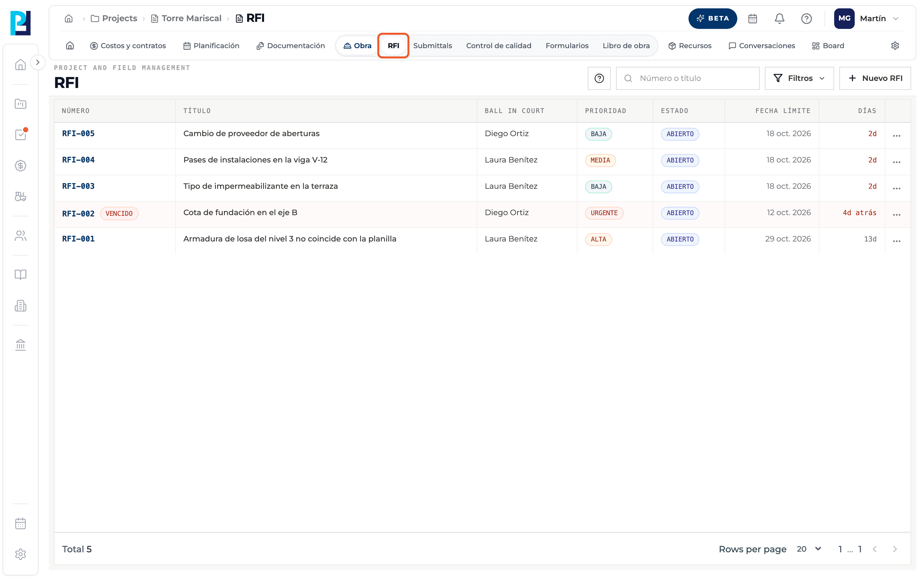Open the sidebar calendar icon at bottom
Image resolution: width=924 pixels, height=578 pixels.
pyautogui.click(x=20, y=523)
